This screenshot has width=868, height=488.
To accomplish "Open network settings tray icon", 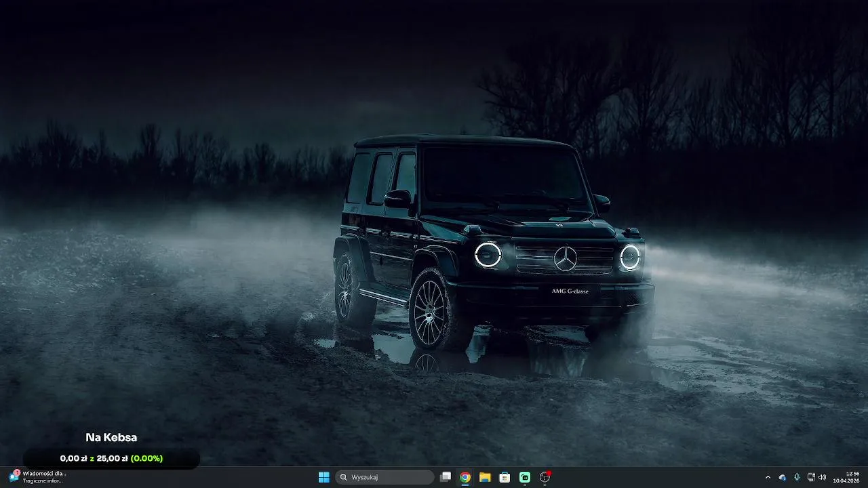I will click(x=811, y=477).
